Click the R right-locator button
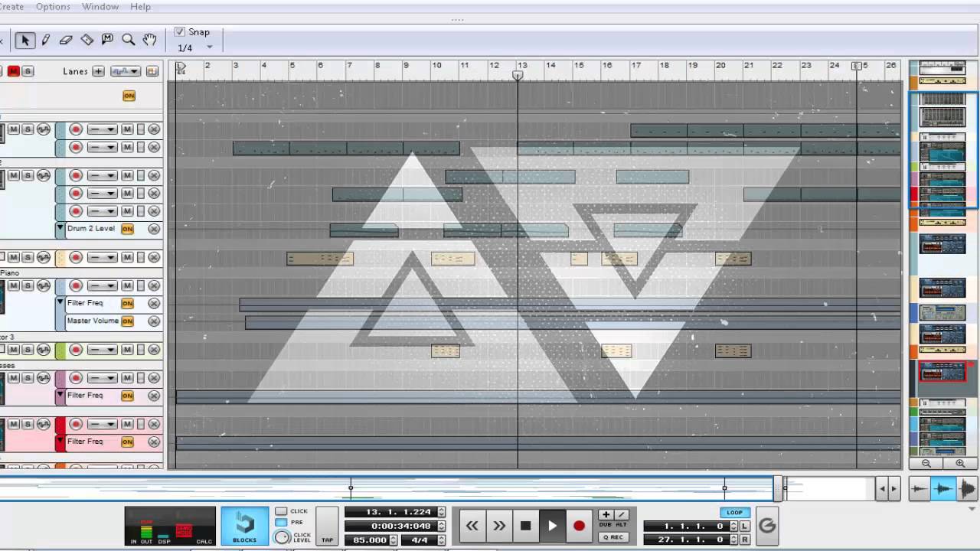The width and height of the screenshot is (980, 551). [x=744, y=540]
